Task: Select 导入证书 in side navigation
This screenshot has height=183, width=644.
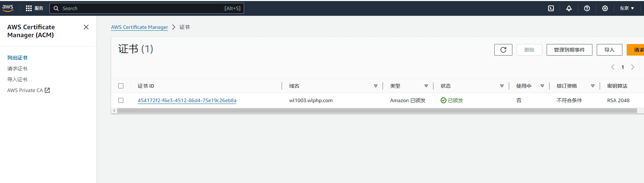Action: coord(17,79)
